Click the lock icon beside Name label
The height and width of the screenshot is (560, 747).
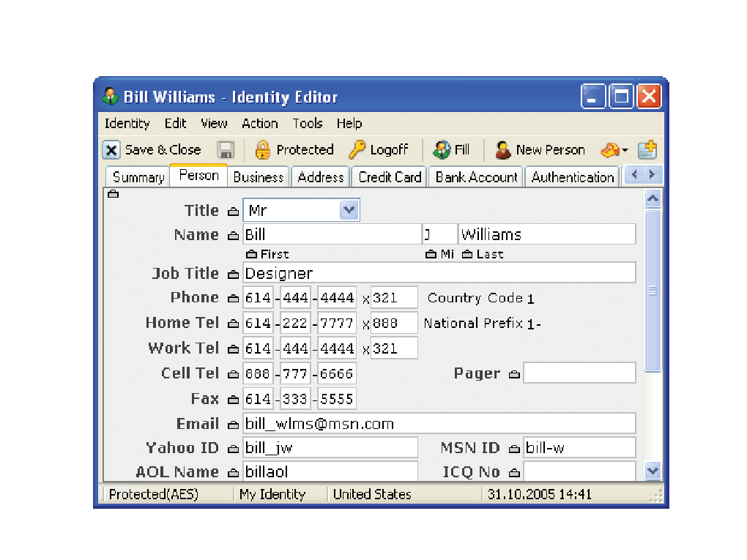(233, 235)
